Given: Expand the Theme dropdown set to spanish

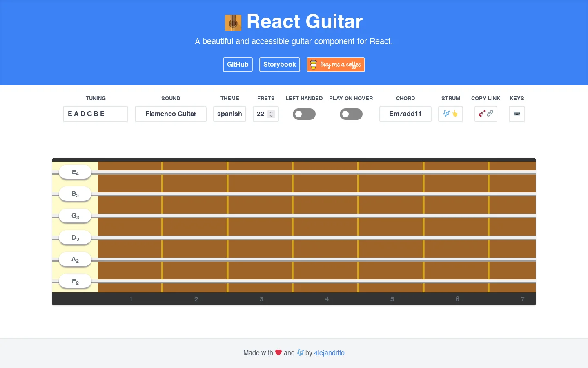Looking at the screenshot, I should 229,114.
